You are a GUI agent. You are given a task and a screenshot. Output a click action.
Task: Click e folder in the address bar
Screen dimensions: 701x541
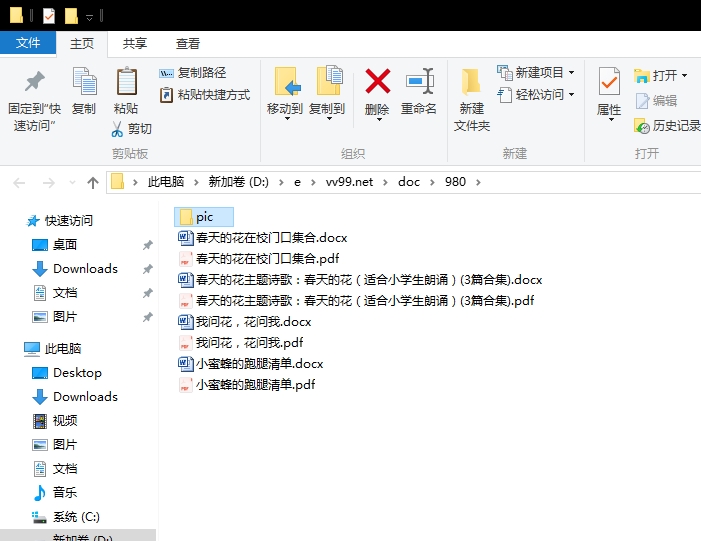click(x=297, y=182)
